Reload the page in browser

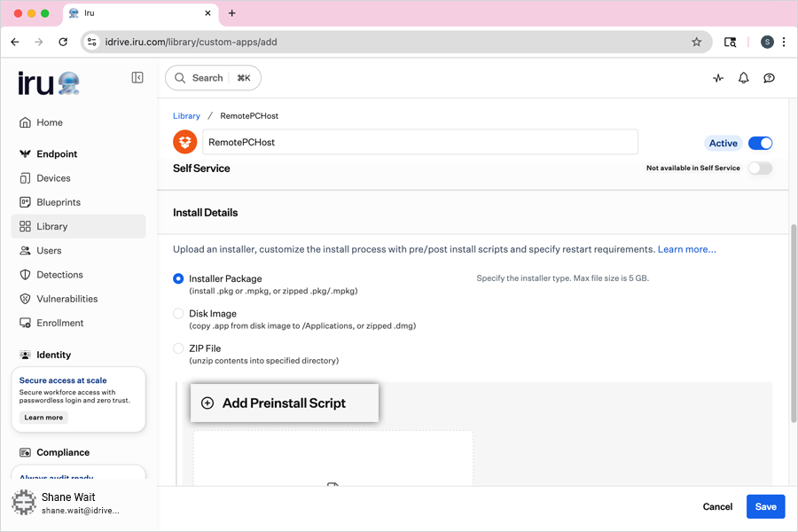63,42
